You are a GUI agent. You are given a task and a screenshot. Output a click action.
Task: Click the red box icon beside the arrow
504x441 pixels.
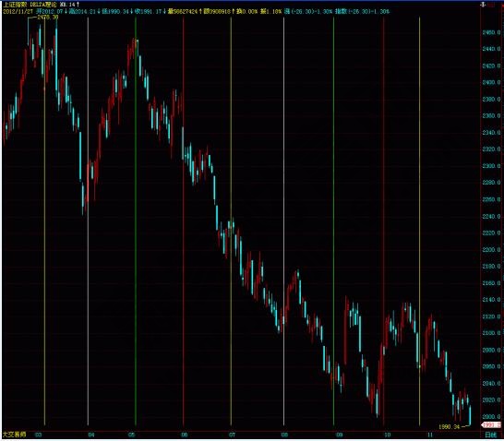click(x=490, y=5)
